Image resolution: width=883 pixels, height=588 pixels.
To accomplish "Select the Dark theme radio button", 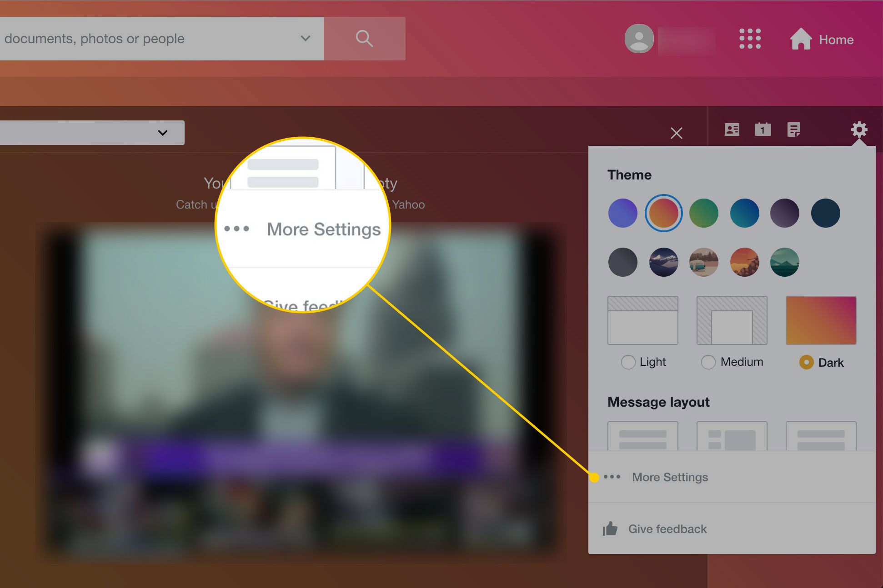I will pos(806,362).
